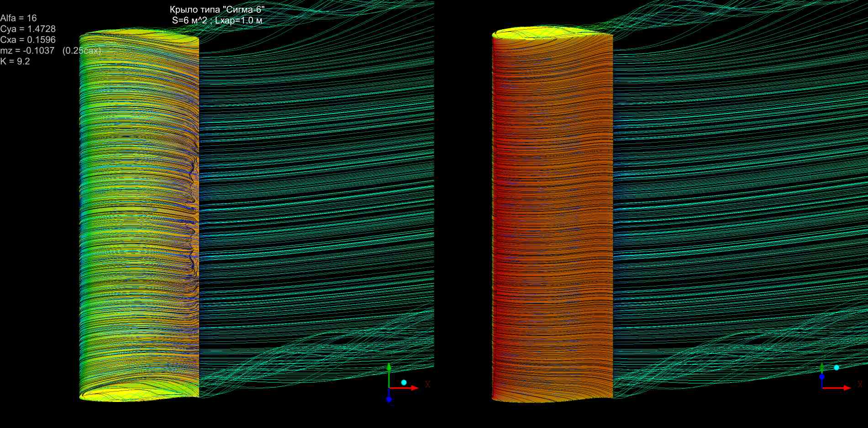Click the "mz = -0.1037" moment coefficient text
868x428 pixels.
pyautogui.click(x=27, y=51)
